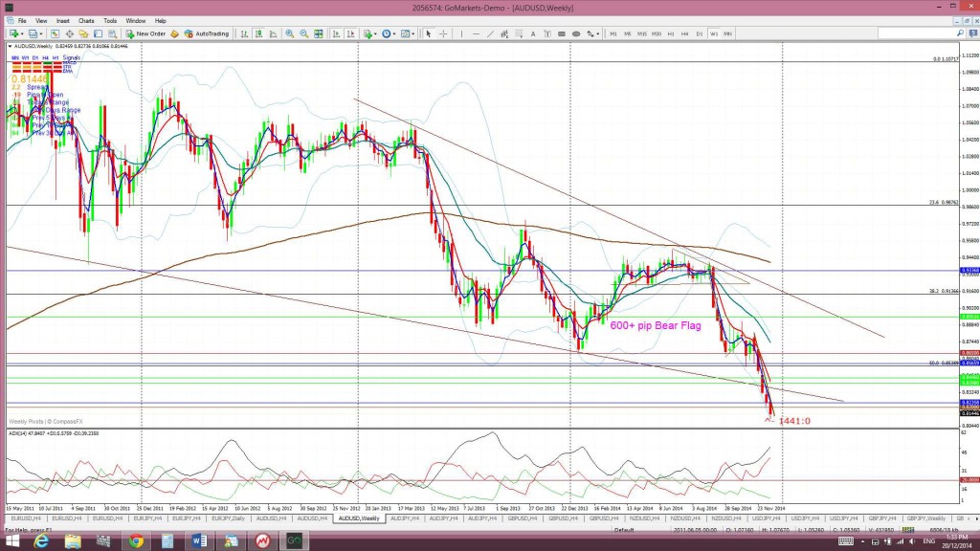Screen dimensions: 980x551
Task: Select the Trendline drawing tool
Action: click(x=491, y=33)
